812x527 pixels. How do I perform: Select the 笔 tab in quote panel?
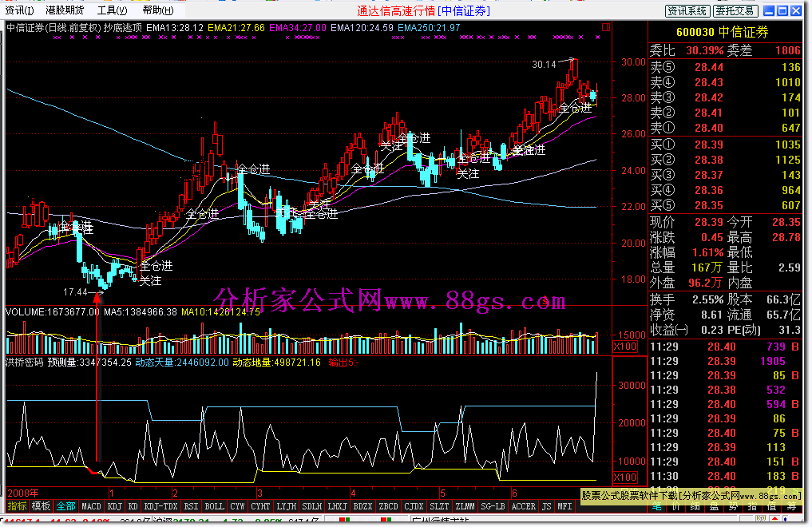tap(656, 506)
